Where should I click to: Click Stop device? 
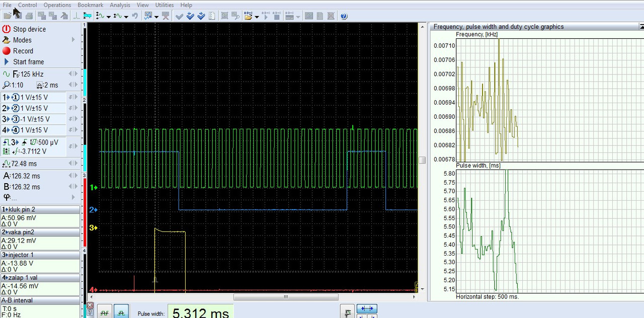[29, 29]
